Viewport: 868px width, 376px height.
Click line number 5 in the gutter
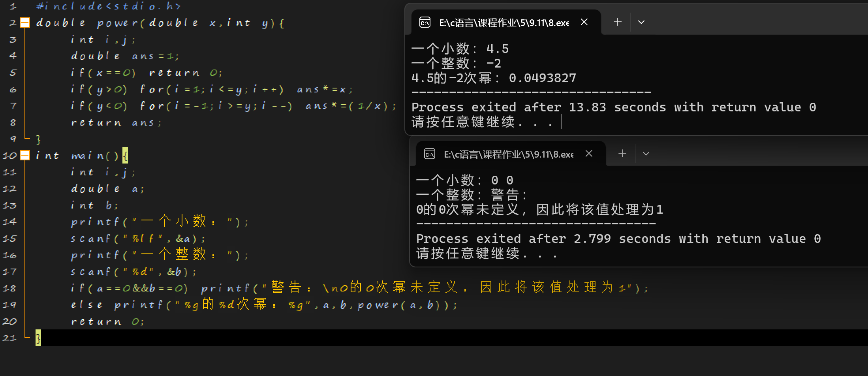tap(13, 73)
